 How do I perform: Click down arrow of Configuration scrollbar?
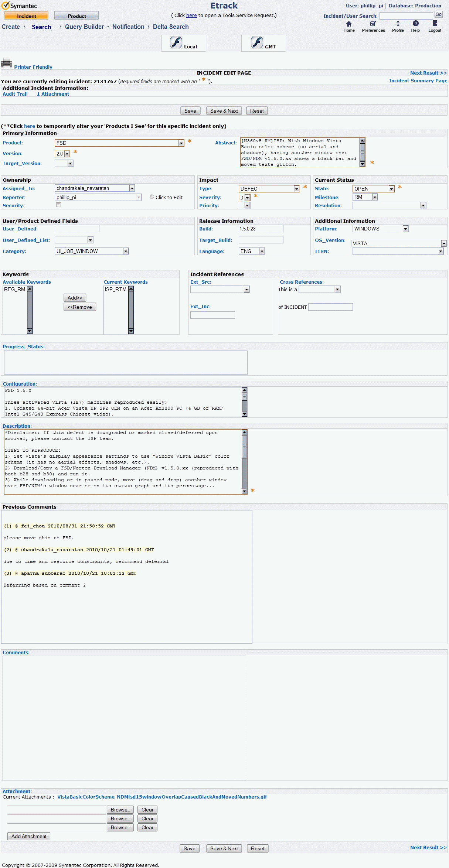[244, 414]
